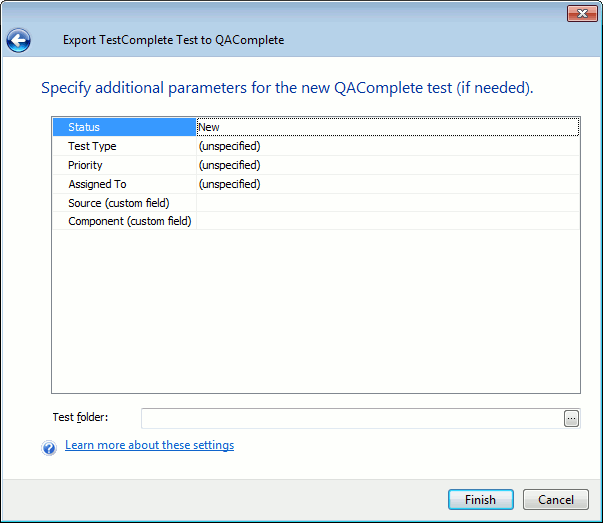
Task: Focus the Test folder text field
Action: (x=351, y=419)
